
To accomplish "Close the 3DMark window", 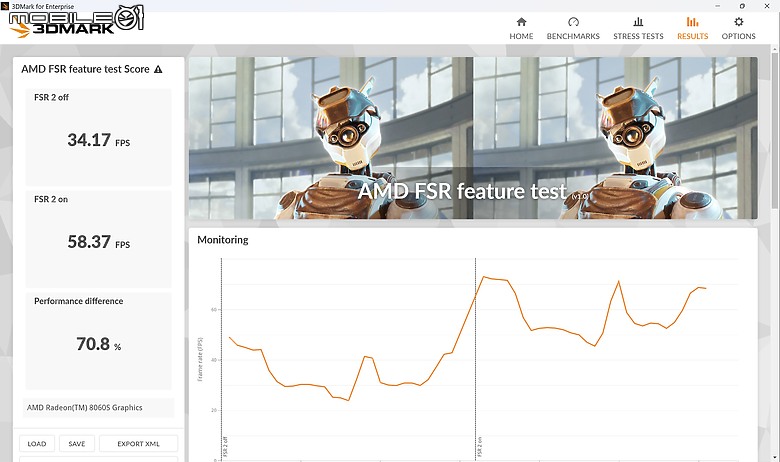I will pos(767,6).
